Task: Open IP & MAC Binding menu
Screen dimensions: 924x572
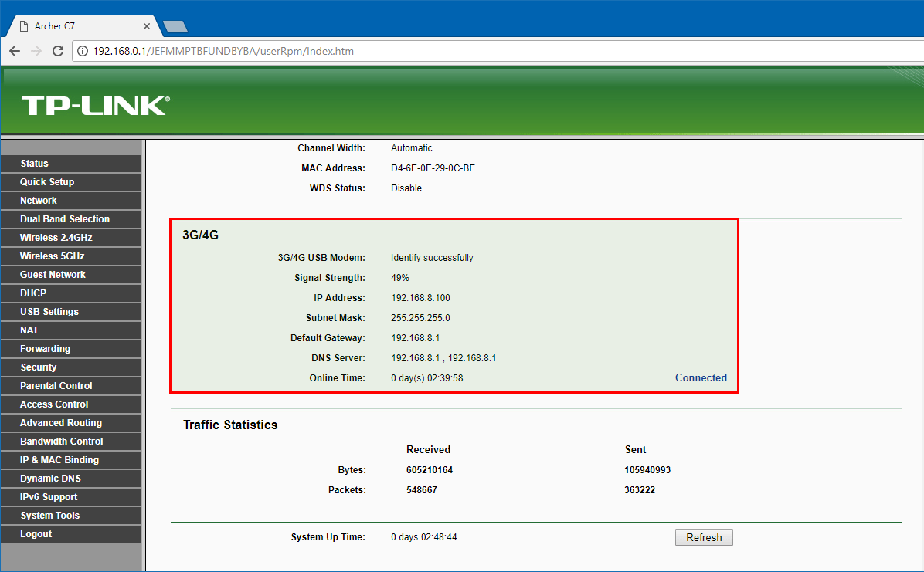Action: (71, 460)
